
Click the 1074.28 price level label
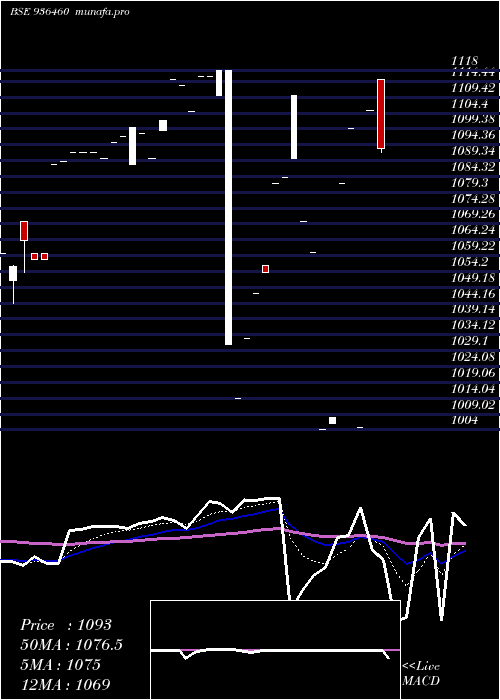(x=473, y=199)
